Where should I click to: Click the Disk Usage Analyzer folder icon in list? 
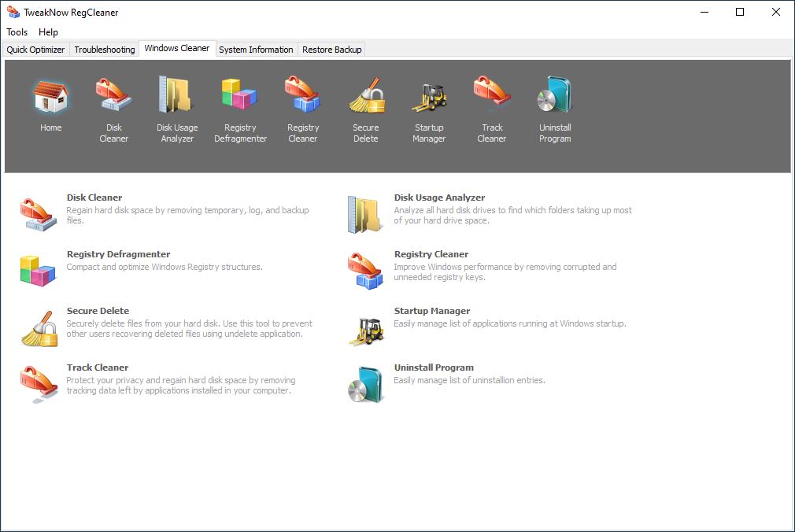pyautogui.click(x=364, y=215)
